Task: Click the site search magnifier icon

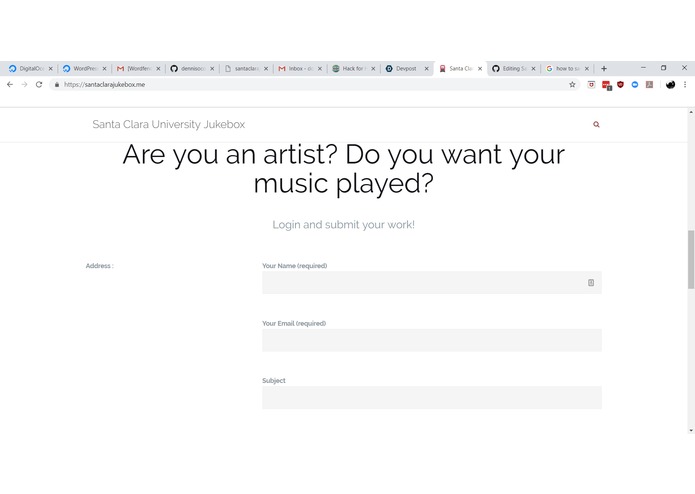Action: (x=596, y=124)
